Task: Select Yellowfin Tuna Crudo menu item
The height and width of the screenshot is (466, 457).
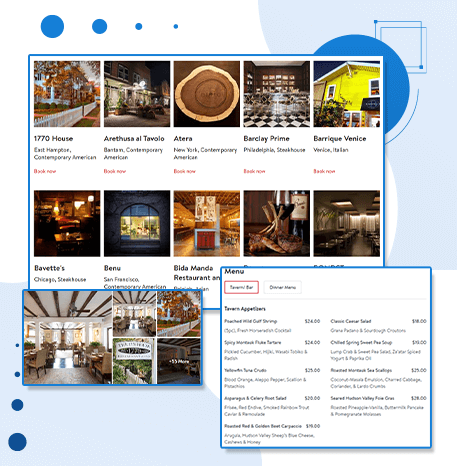Action: click(245, 370)
